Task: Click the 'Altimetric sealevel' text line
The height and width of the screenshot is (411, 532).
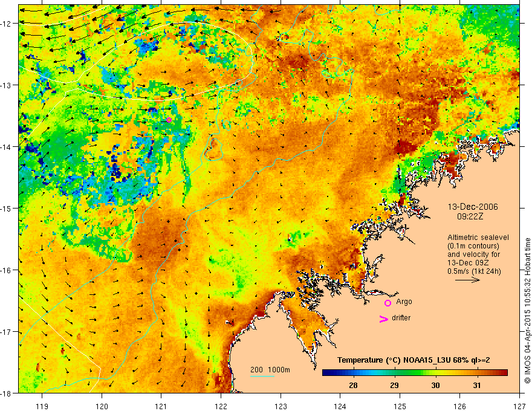Action: [x=478, y=238]
